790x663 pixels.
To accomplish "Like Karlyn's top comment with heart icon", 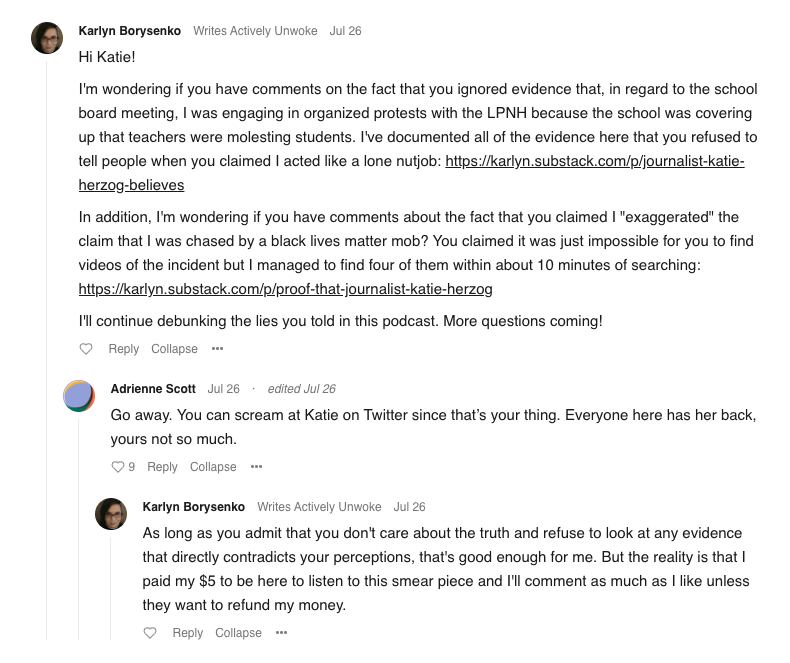I will (x=86, y=349).
